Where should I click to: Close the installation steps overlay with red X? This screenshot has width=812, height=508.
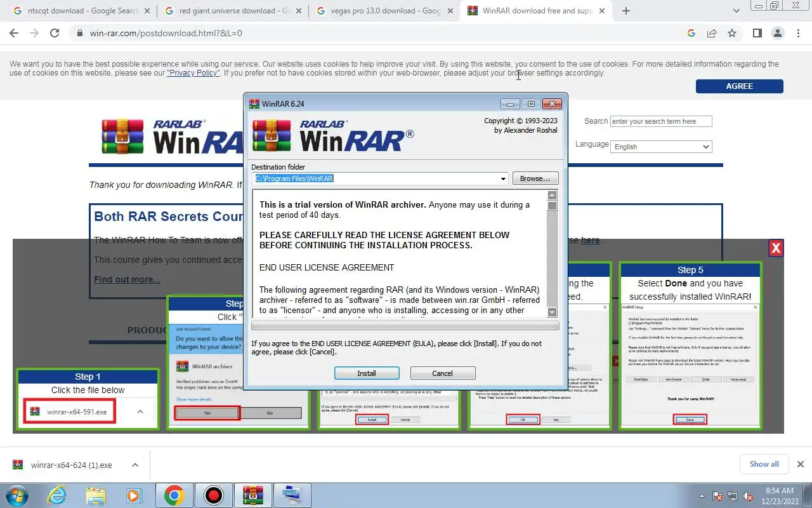776,248
